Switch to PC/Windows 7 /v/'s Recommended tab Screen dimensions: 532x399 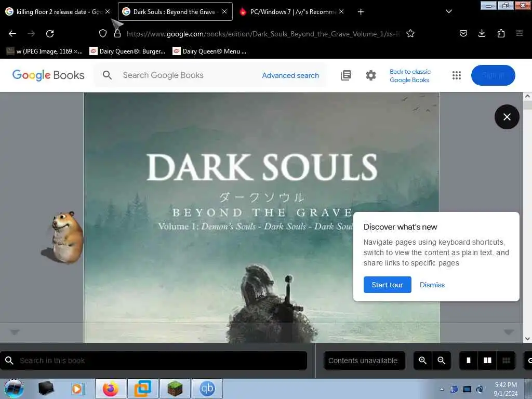291,11
